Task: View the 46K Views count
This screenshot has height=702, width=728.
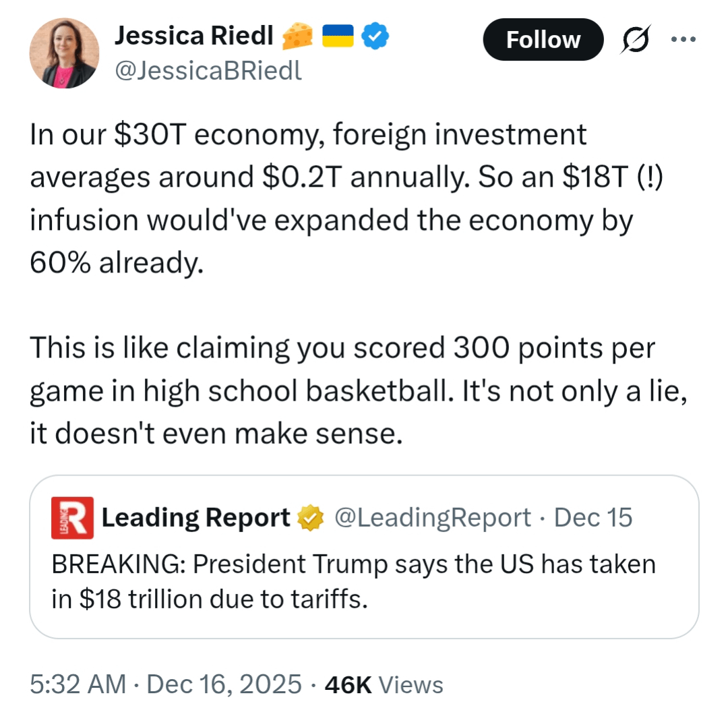Action: 384,684
